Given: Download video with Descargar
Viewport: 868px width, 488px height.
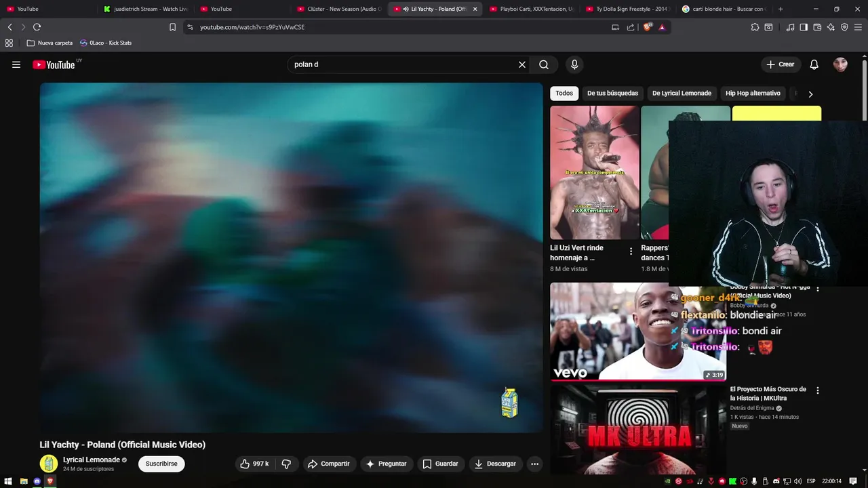Looking at the screenshot, I should coord(496,464).
